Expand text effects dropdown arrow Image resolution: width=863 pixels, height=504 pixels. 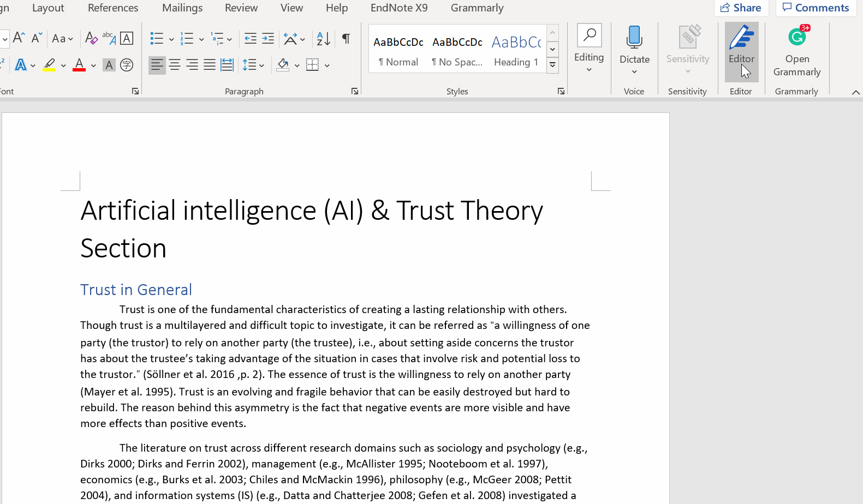click(x=33, y=66)
